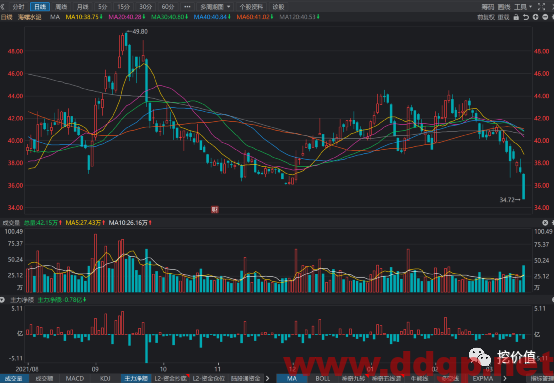Viewport: 554px width, 383px height.
Task: Expand the 多周期图 dropdown
Action: click(215, 7)
